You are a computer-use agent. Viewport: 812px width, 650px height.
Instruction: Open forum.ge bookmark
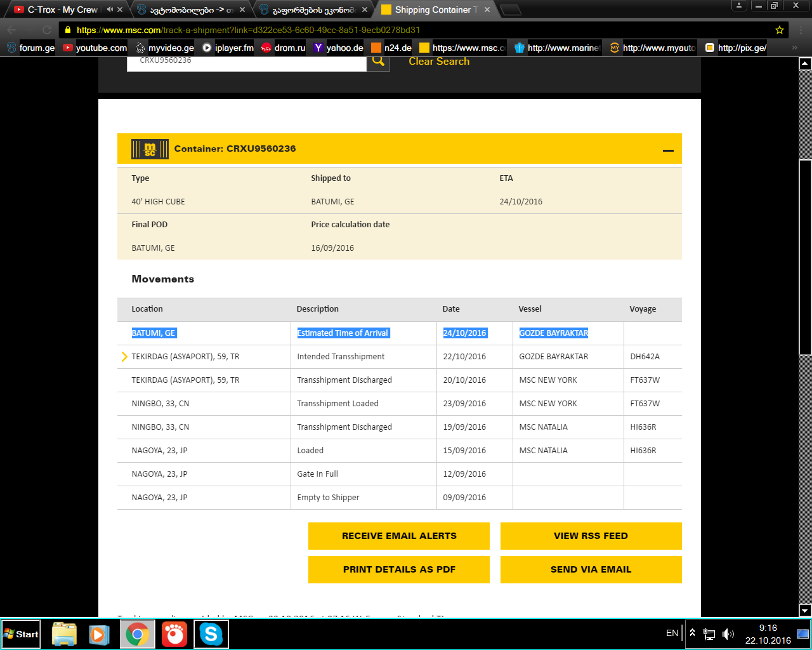[x=30, y=48]
